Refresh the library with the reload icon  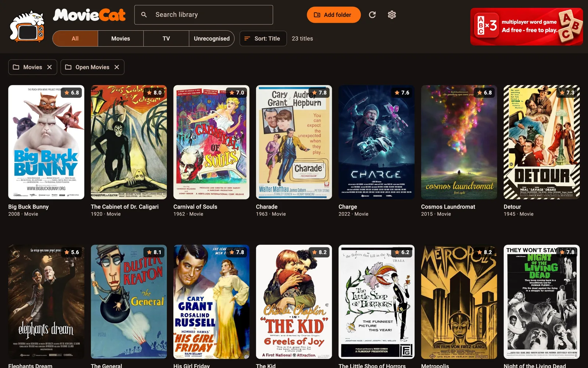(372, 15)
